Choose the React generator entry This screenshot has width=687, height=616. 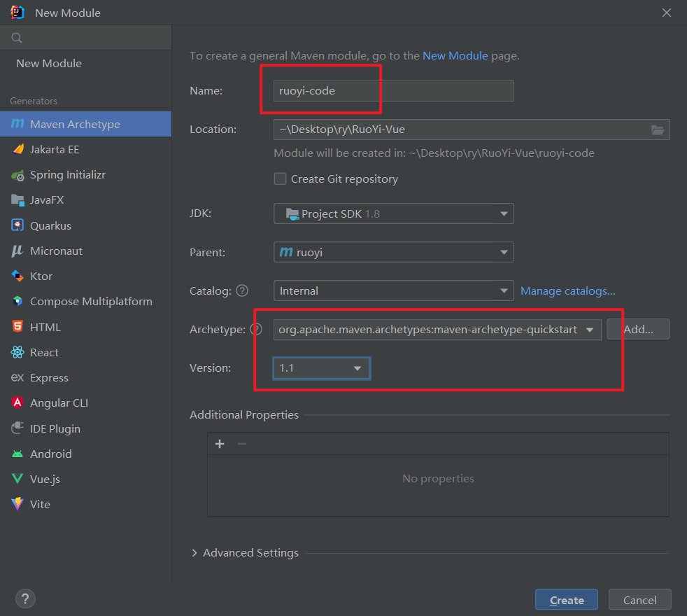pyautogui.click(x=85, y=352)
